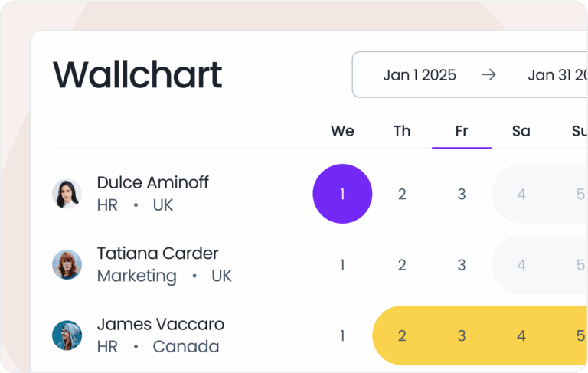Screen dimensions: 588x373
Task: Click the arrow between date range fields
Action: (x=488, y=74)
